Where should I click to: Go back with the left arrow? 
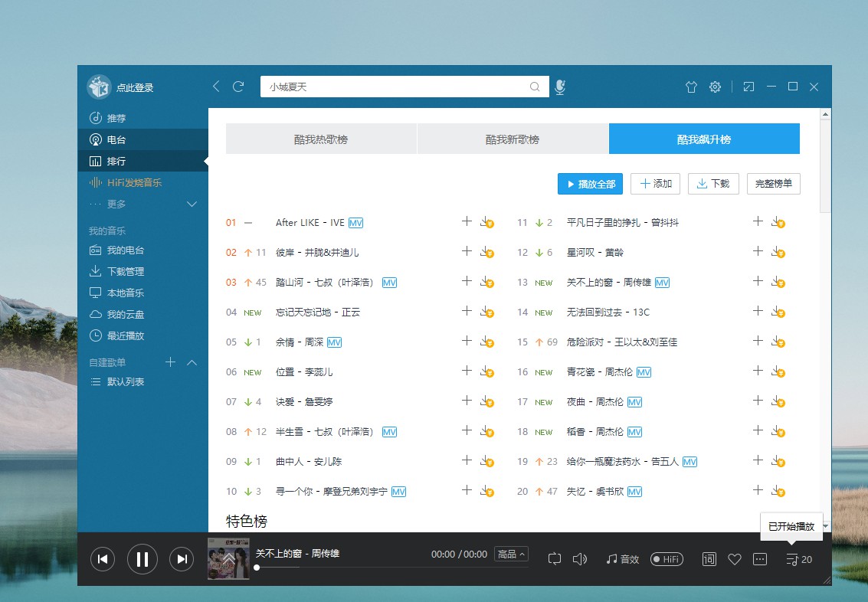tap(217, 87)
